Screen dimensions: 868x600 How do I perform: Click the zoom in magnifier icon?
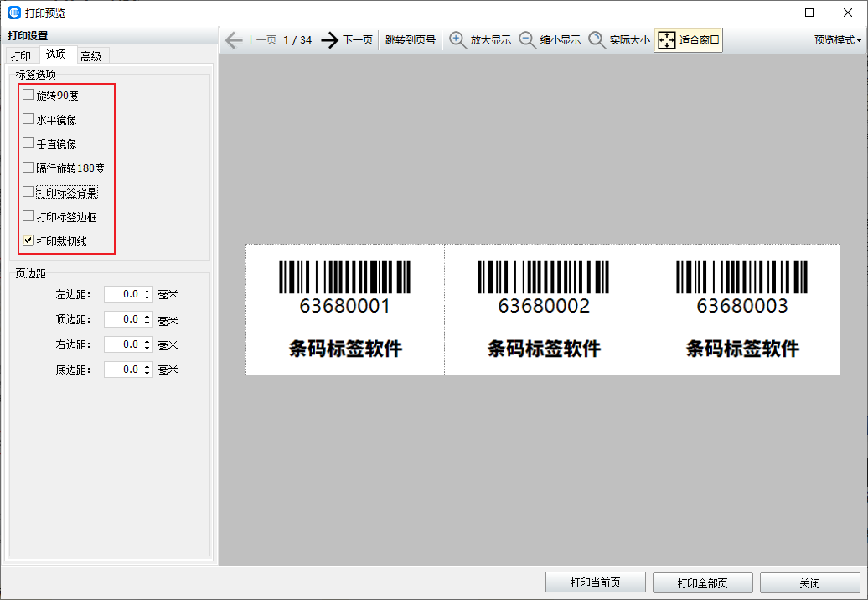click(x=457, y=40)
